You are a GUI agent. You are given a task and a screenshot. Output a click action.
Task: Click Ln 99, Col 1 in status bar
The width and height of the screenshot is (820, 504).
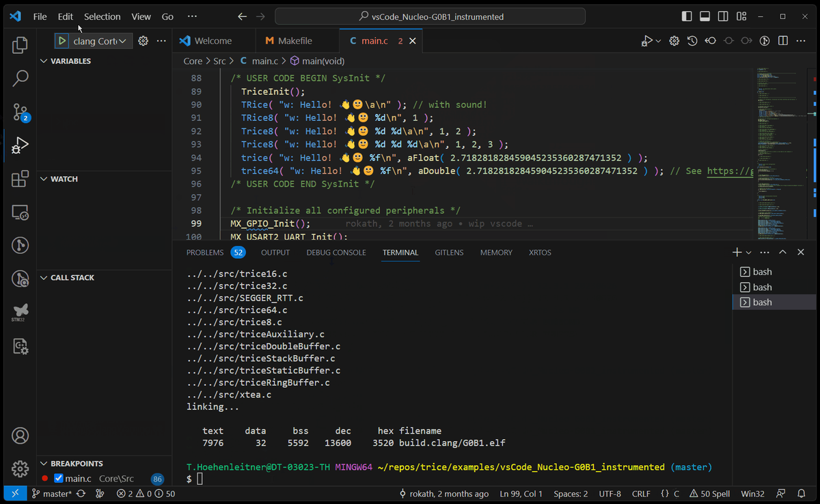click(521, 494)
